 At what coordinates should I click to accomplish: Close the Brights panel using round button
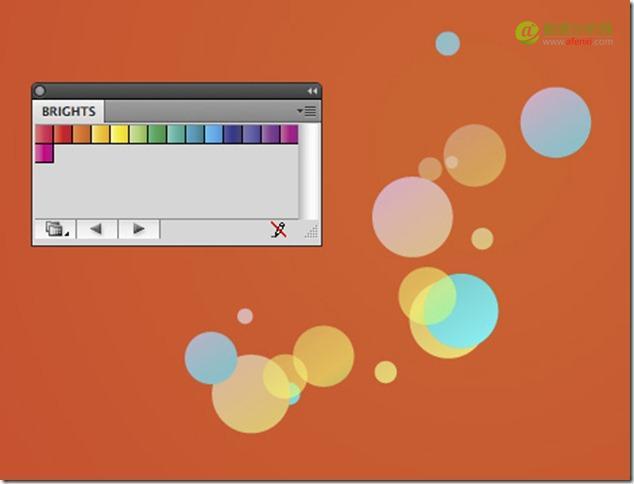[x=40, y=91]
